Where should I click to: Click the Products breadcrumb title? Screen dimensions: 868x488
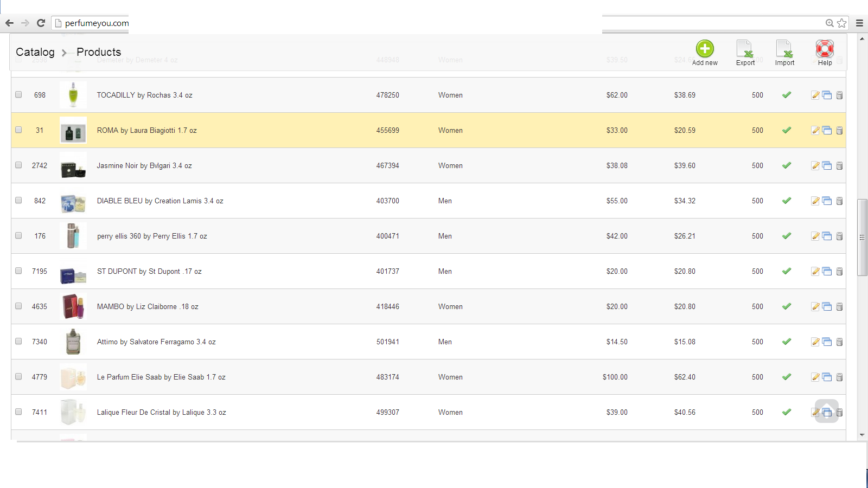[x=99, y=52]
